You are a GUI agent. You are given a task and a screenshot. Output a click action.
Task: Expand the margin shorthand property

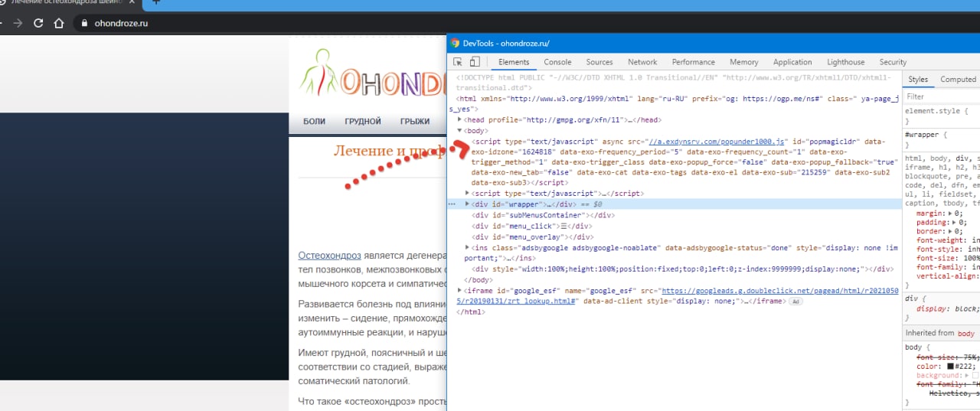(951, 213)
